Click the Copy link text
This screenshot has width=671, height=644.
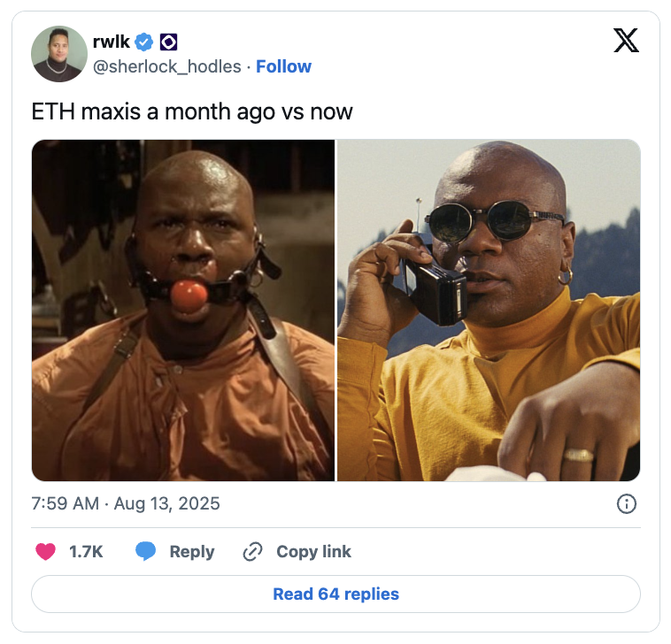(x=313, y=552)
